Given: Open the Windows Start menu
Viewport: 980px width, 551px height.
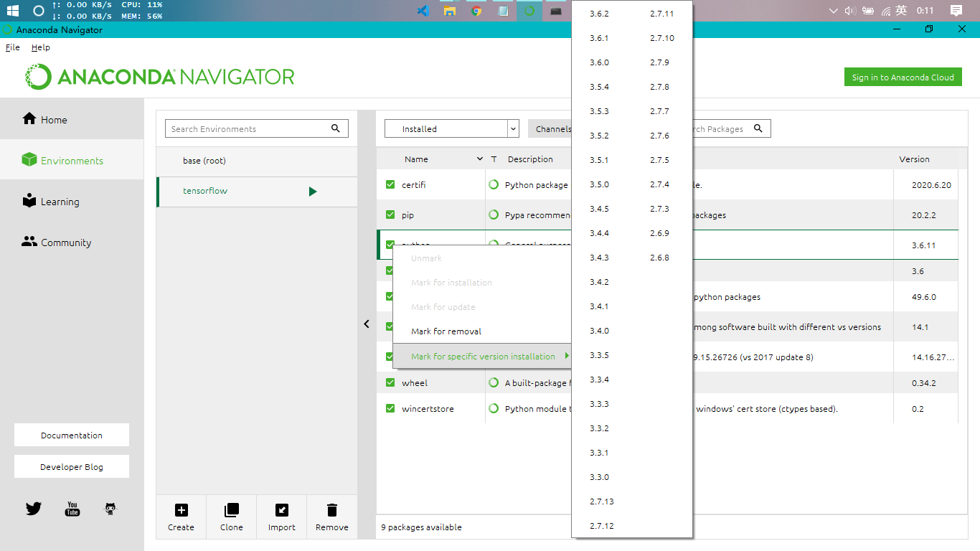Looking at the screenshot, I should click(13, 11).
